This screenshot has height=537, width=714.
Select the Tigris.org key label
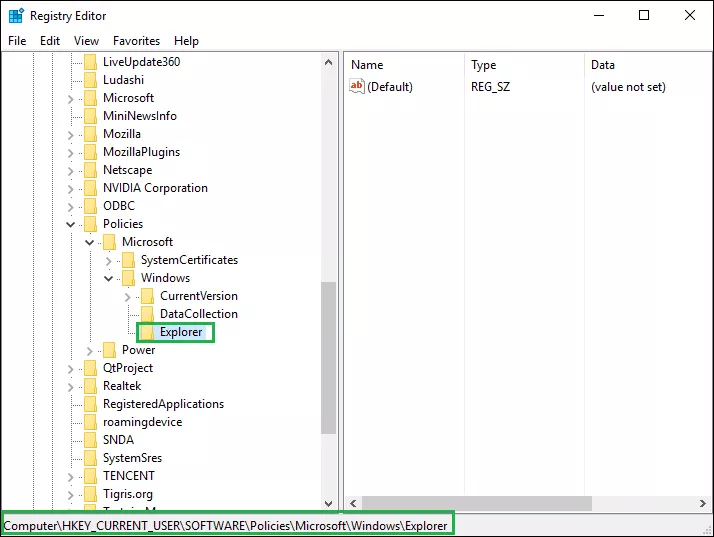[x=128, y=494]
